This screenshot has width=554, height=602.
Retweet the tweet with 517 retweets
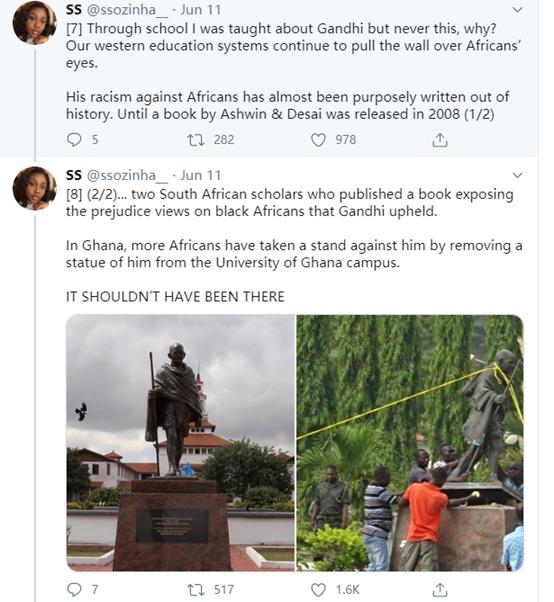click(195, 589)
